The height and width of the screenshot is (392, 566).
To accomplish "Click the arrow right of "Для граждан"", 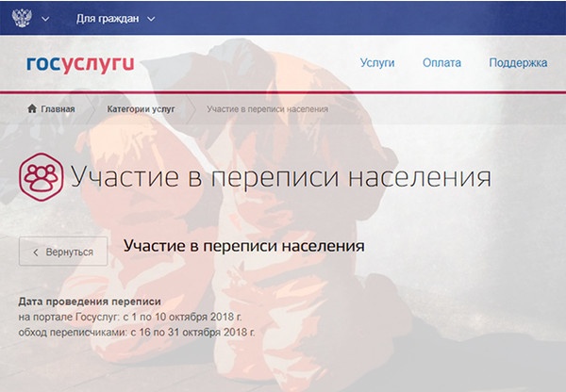I will point(152,19).
